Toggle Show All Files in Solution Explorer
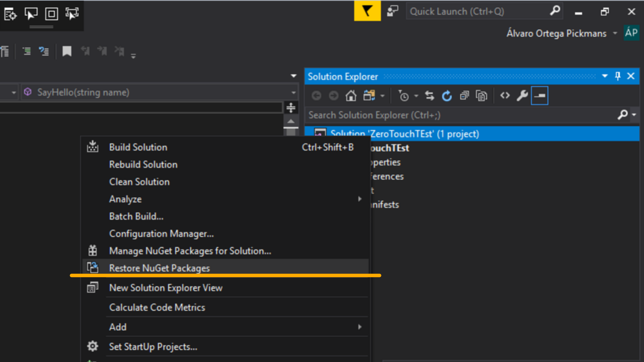 [481, 96]
